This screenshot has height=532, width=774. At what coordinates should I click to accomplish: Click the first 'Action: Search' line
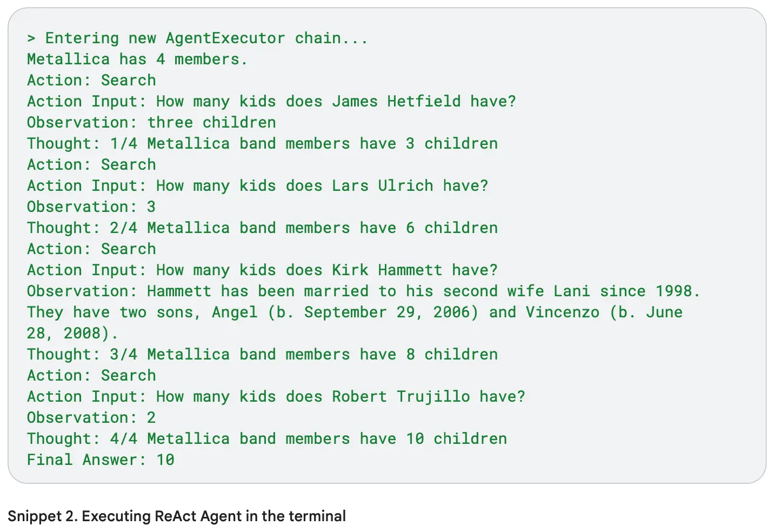(91, 81)
